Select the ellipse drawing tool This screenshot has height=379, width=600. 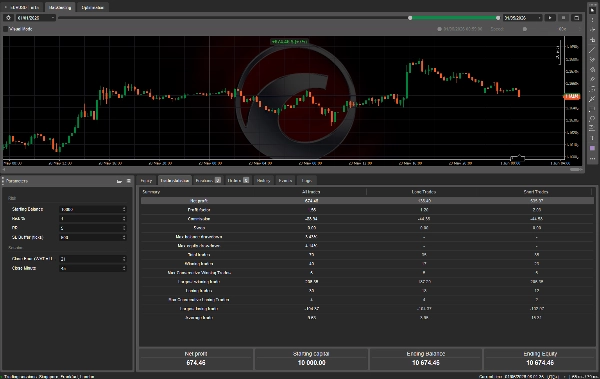pyautogui.click(x=592, y=119)
